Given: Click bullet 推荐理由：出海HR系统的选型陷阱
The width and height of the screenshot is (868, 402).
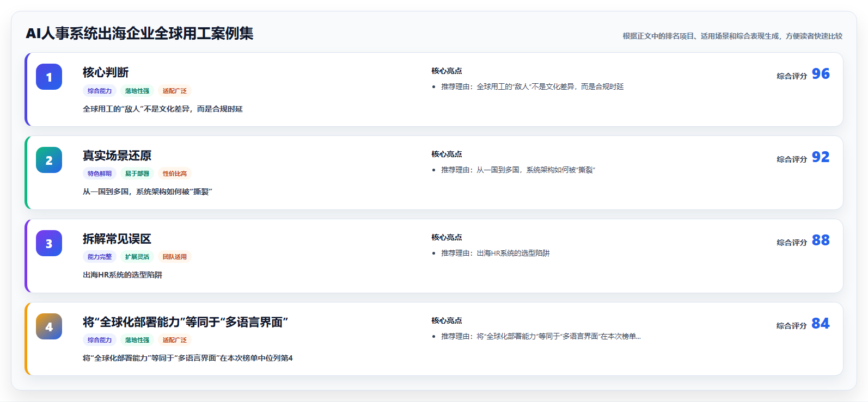Looking at the screenshot, I should coord(495,253).
